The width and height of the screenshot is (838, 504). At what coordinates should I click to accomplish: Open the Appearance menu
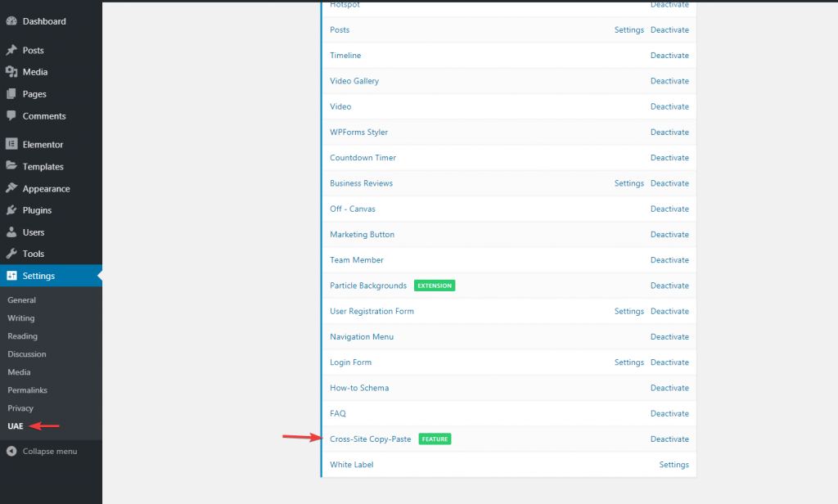point(46,189)
